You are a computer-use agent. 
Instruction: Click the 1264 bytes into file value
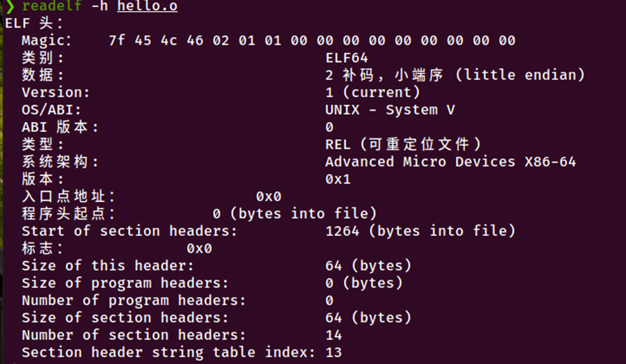421,231
